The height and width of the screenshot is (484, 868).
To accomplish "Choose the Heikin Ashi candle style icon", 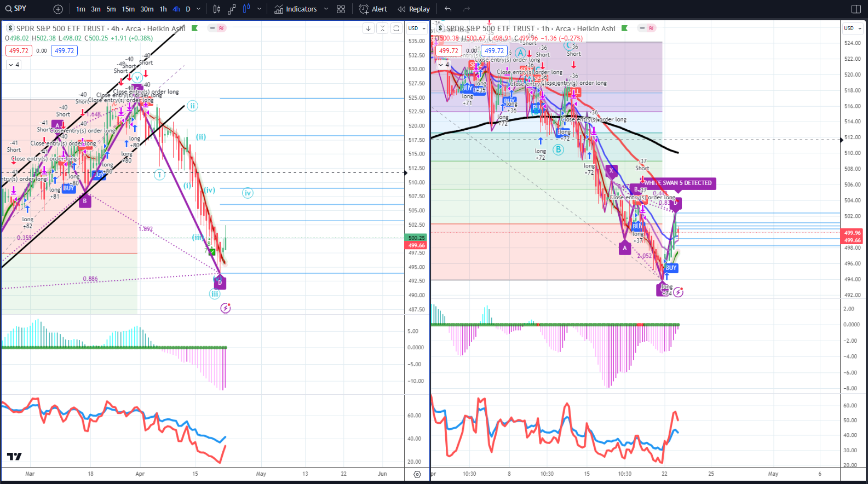I will pos(246,9).
